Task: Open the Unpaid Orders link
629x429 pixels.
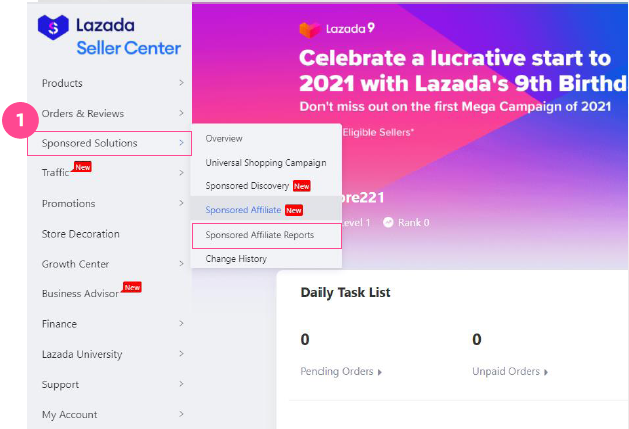Action: pyautogui.click(x=506, y=372)
